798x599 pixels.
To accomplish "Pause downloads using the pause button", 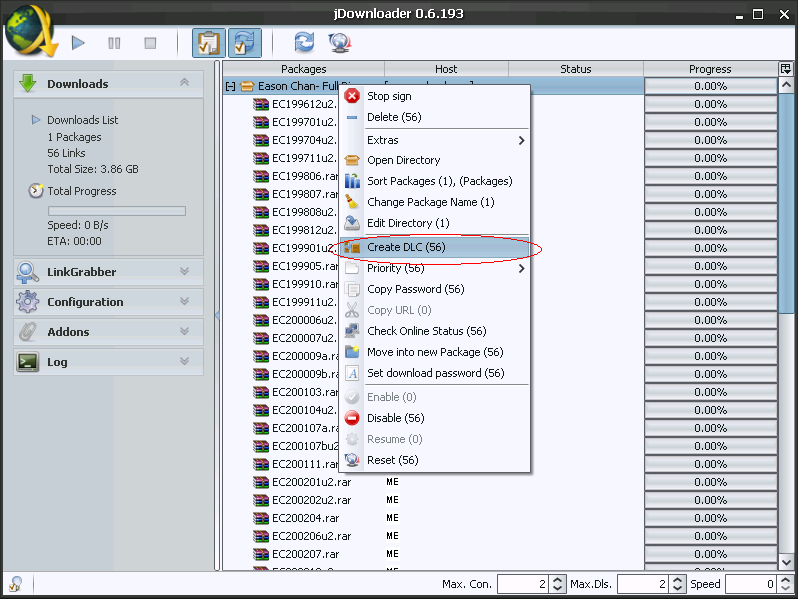I will [x=114, y=43].
